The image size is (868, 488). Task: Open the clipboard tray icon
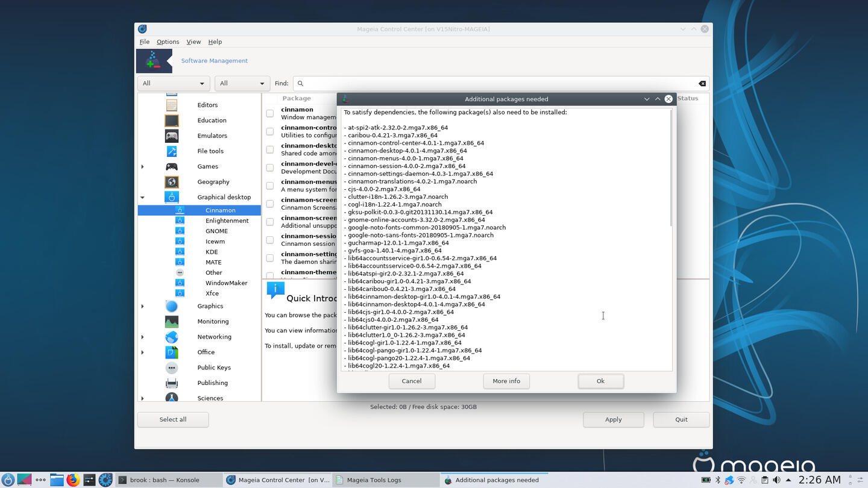click(x=764, y=480)
